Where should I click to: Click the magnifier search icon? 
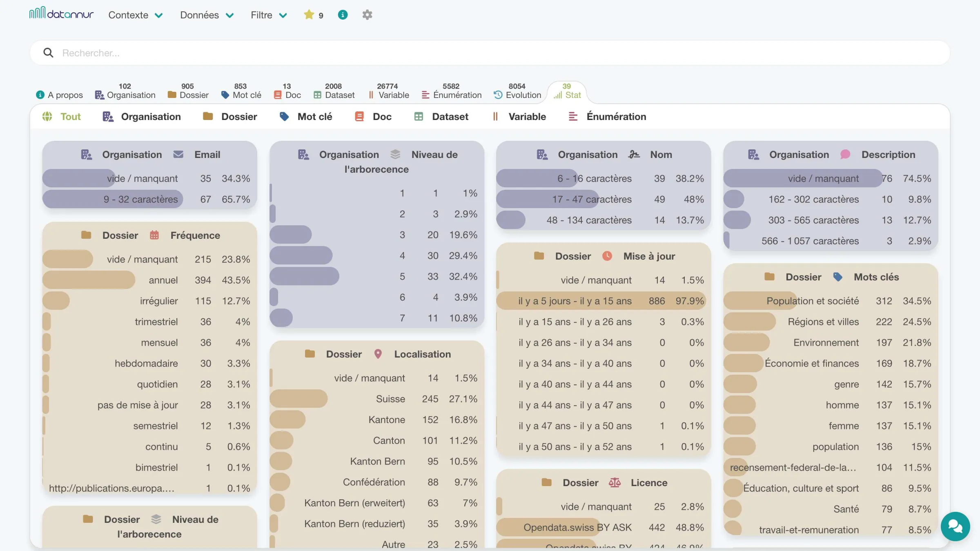[48, 53]
